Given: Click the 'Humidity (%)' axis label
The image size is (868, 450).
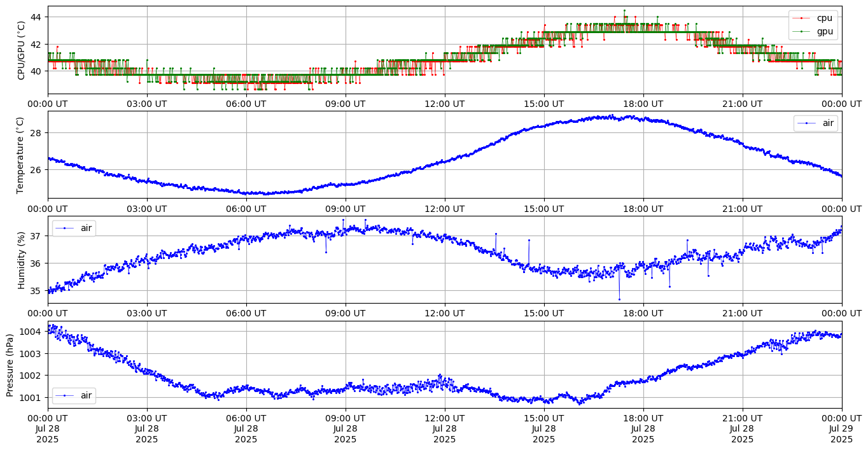Looking at the screenshot, I should click(21, 260).
